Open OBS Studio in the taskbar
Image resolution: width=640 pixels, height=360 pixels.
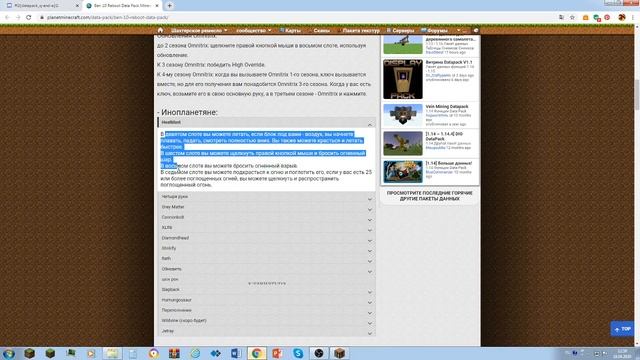point(319,353)
